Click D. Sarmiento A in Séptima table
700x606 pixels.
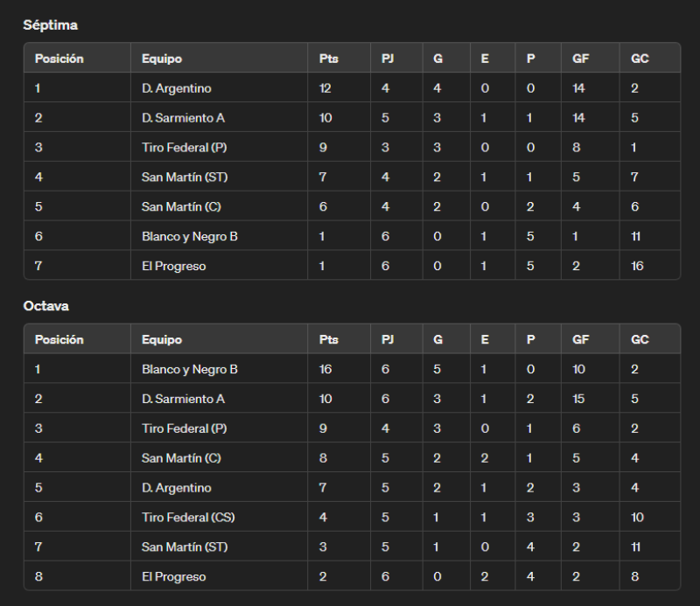tap(183, 118)
